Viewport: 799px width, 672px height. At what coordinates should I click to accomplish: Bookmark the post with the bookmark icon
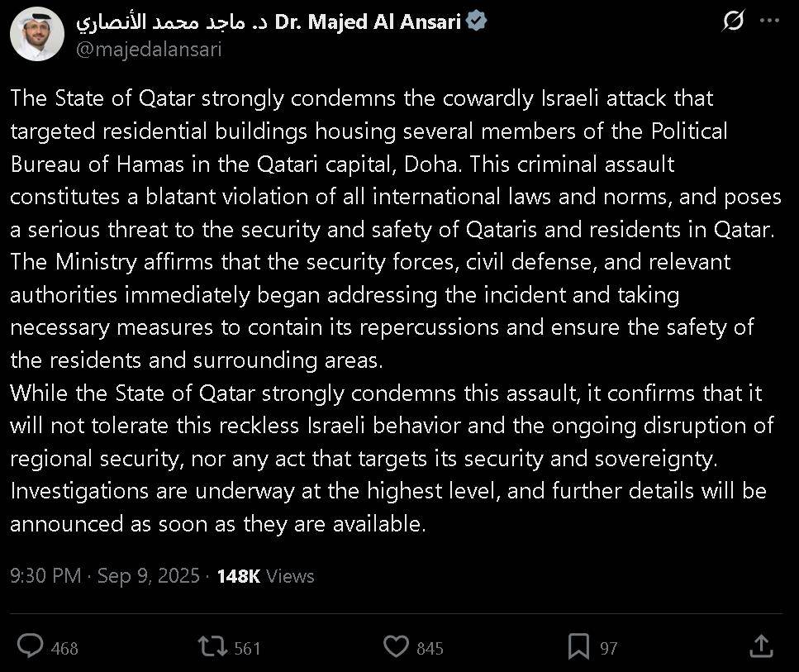tap(579, 646)
